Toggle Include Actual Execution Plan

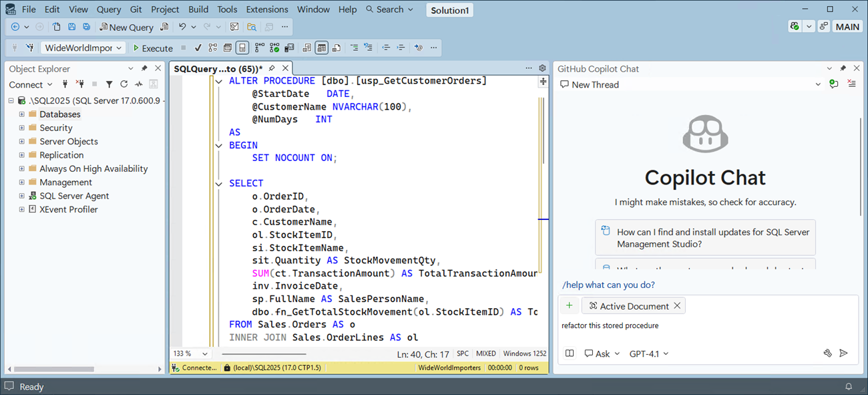[260, 48]
